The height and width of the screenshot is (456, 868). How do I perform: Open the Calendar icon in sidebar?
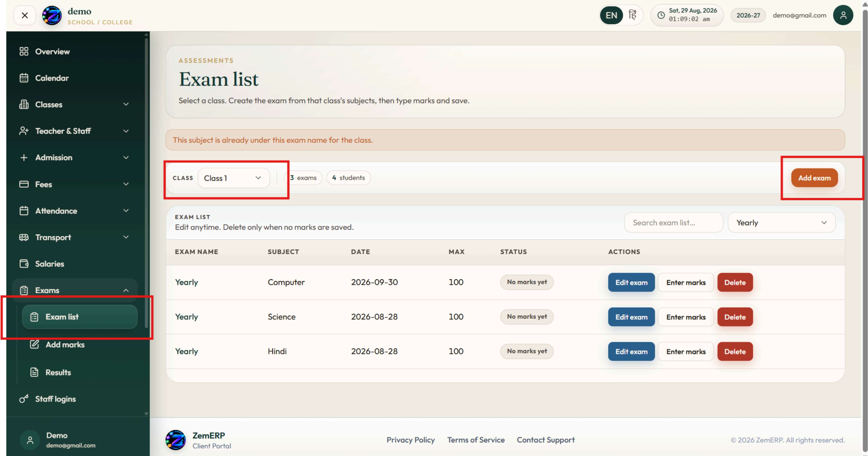(24, 78)
